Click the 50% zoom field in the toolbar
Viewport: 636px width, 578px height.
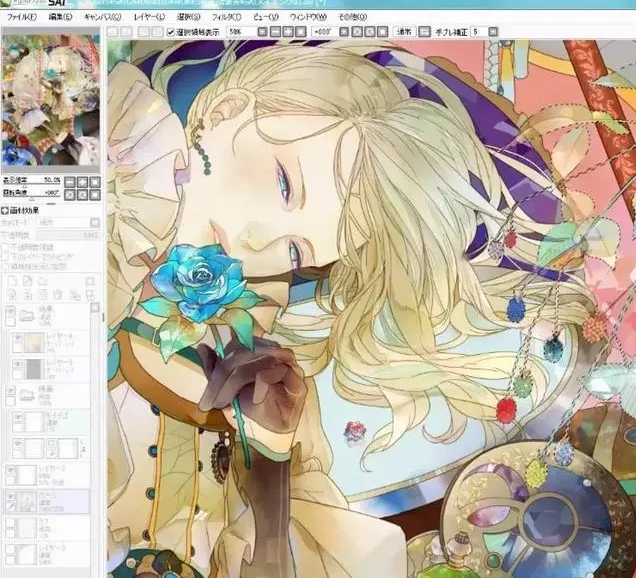(242, 32)
